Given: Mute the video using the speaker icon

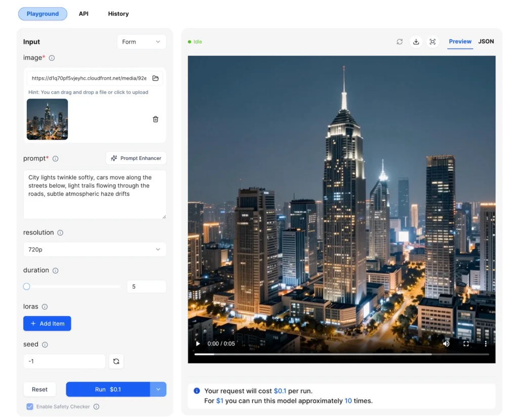Looking at the screenshot, I should coord(446,344).
